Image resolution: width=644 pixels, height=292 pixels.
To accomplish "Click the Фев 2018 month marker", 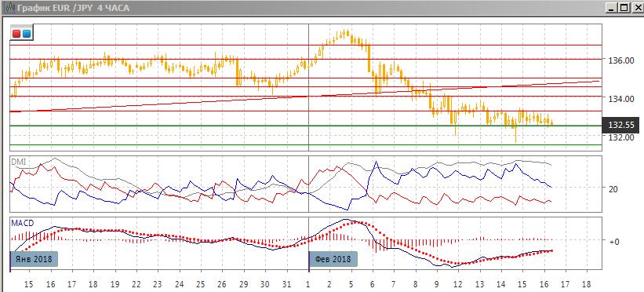I will (333, 259).
